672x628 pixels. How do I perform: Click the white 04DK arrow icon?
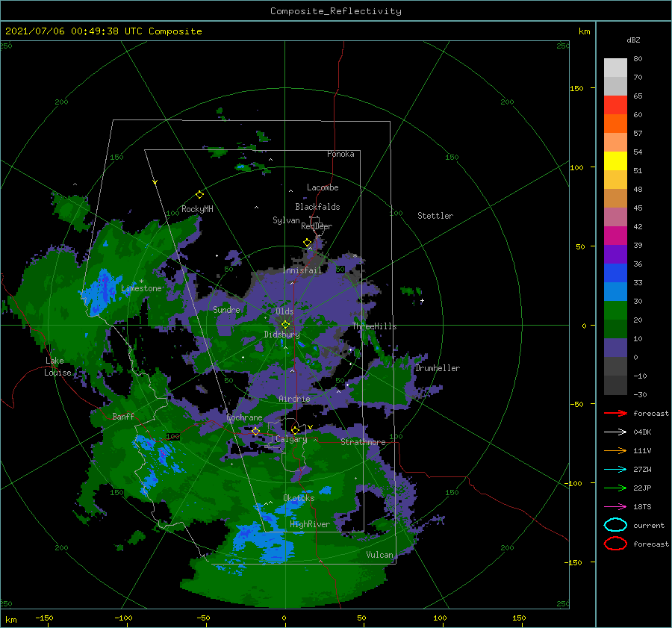coord(615,432)
